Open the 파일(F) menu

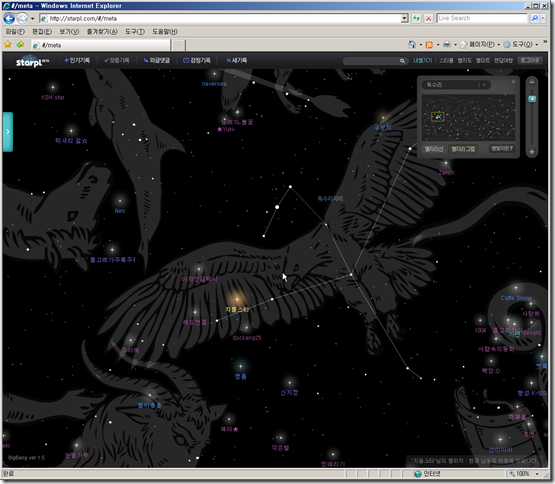click(15, 32)
